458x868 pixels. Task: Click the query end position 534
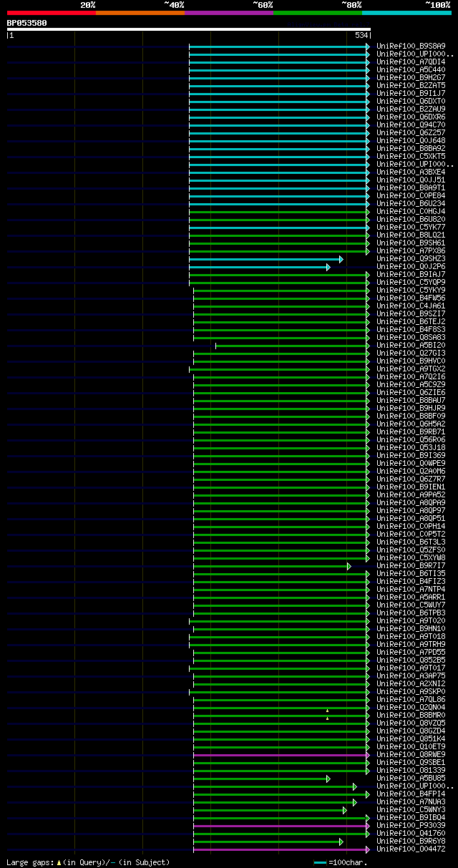[361, 35]
